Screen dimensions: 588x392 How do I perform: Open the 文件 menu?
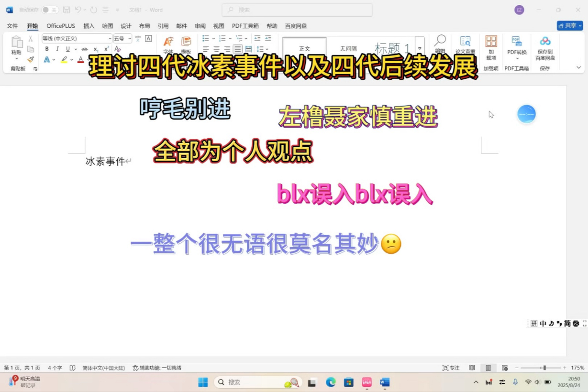[12, 26]
